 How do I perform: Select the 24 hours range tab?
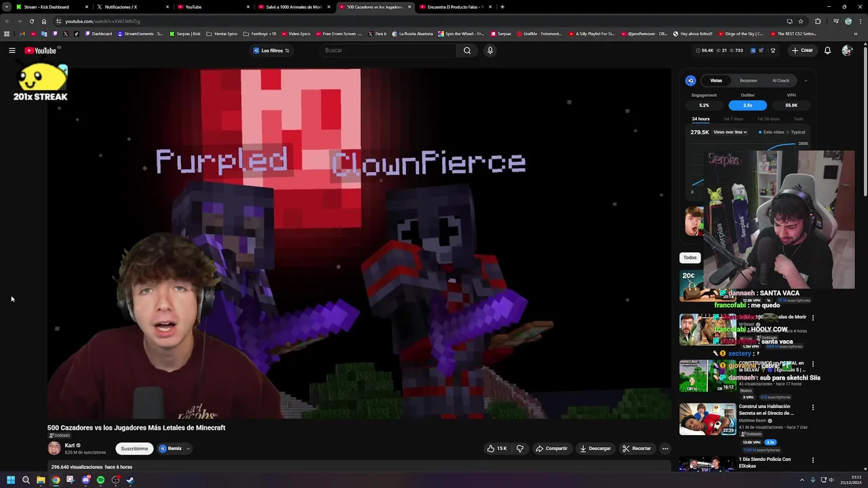click(701, 119)
